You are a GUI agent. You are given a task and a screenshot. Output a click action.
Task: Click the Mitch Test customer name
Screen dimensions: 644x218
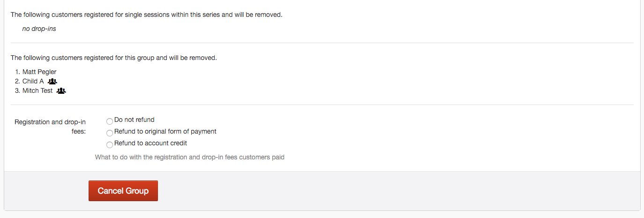click(x=37, y=90)
